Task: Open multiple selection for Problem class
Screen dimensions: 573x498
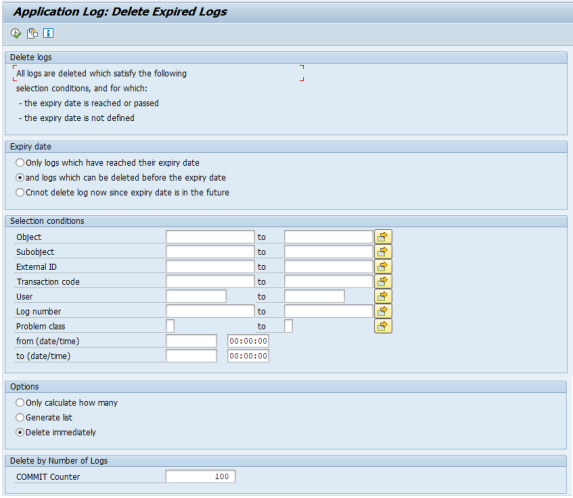Action: point(383,326)
